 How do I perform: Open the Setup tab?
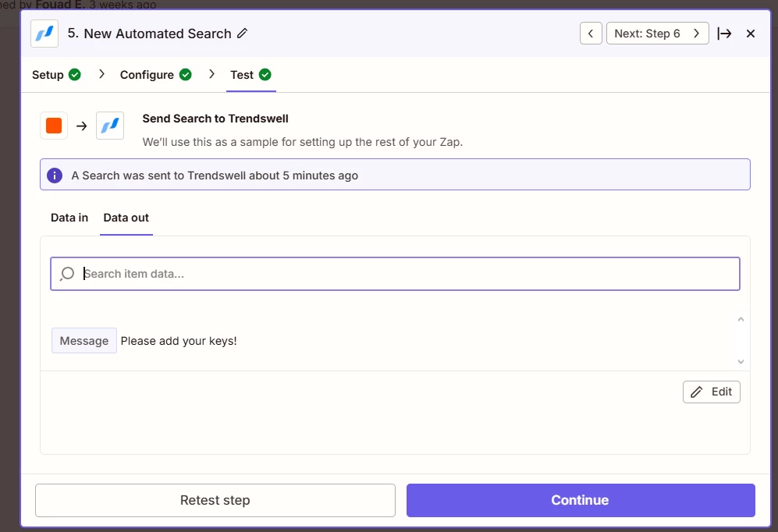tap(56, 75)
